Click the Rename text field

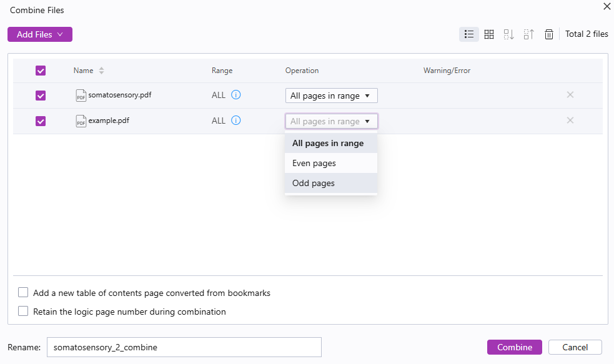tap(184, 347)
